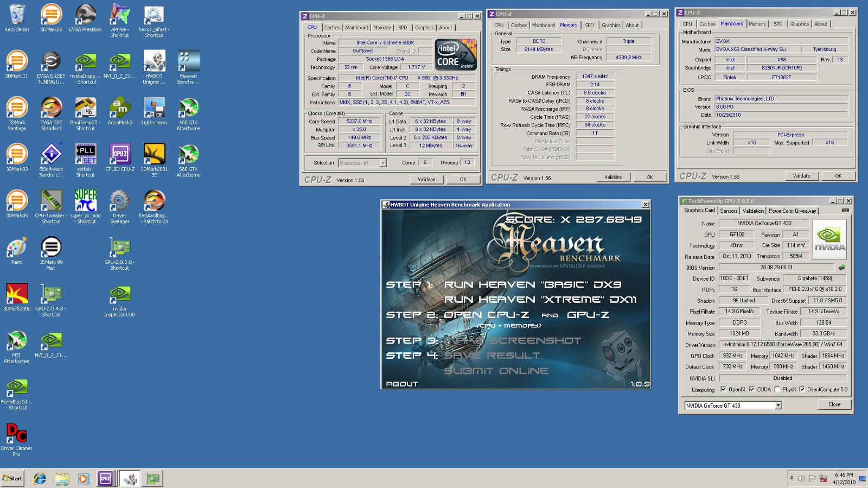Launch 3DMark2001 SE desktop icon

pyautogui.click(x=154, y=160)
